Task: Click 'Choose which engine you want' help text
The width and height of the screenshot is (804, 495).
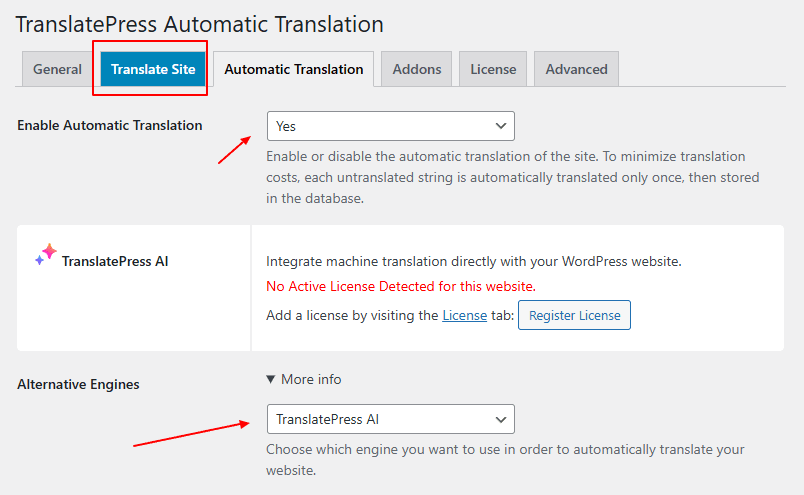Action: pyautogui.click(x=505, y=460)
